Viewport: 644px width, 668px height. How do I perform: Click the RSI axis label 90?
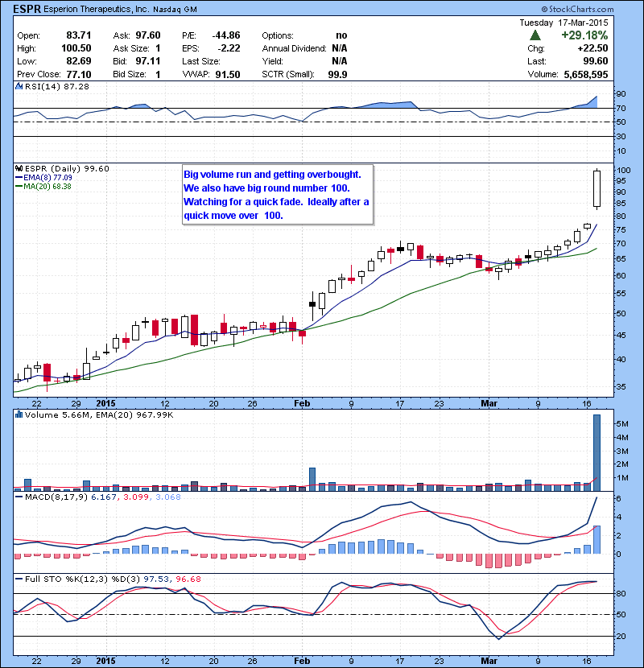[x=621, y=93]
